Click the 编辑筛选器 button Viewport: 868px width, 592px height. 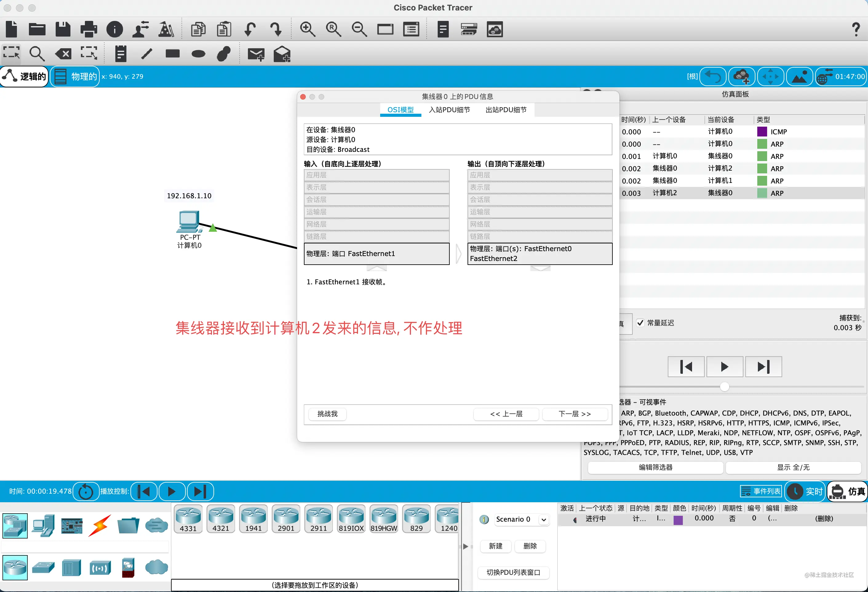click(655, 467)
